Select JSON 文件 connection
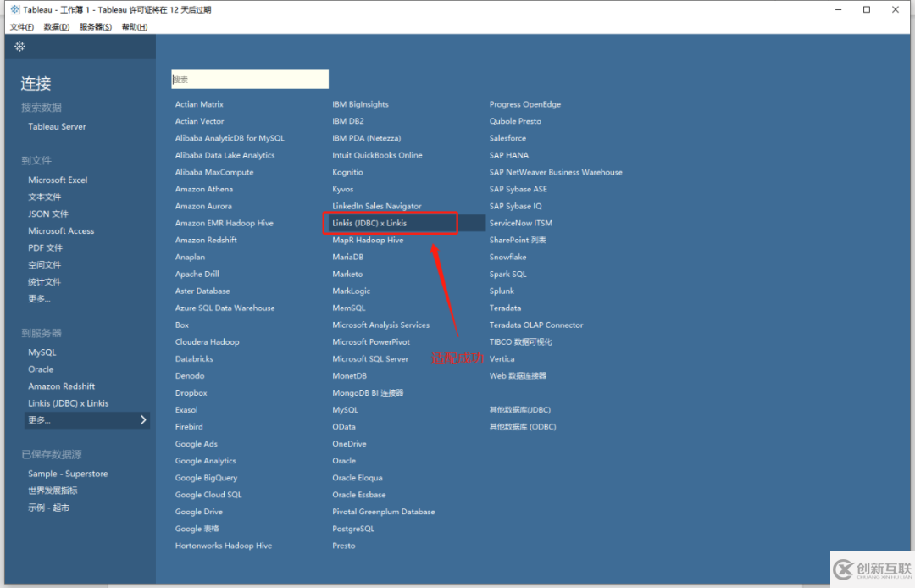Viewport: 915px width, 588px height. pos(47,214)
